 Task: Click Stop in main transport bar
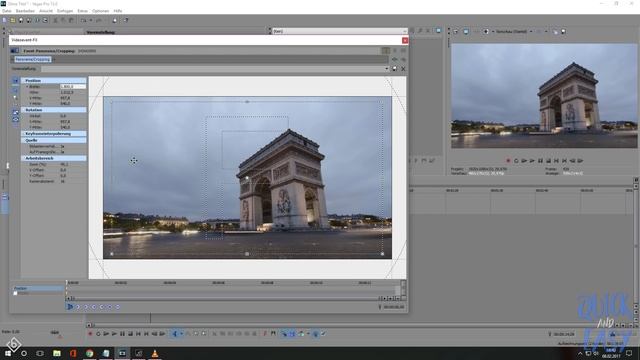[x=130, y=333]
